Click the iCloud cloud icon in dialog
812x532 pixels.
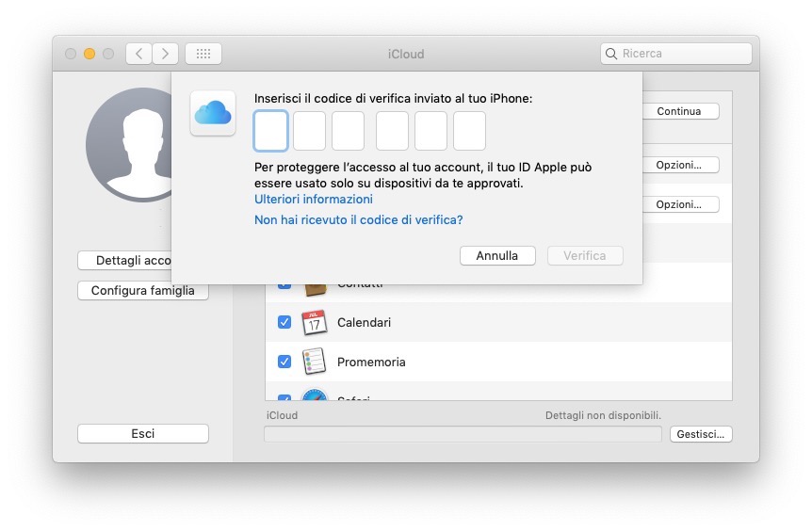click(213, 113)
